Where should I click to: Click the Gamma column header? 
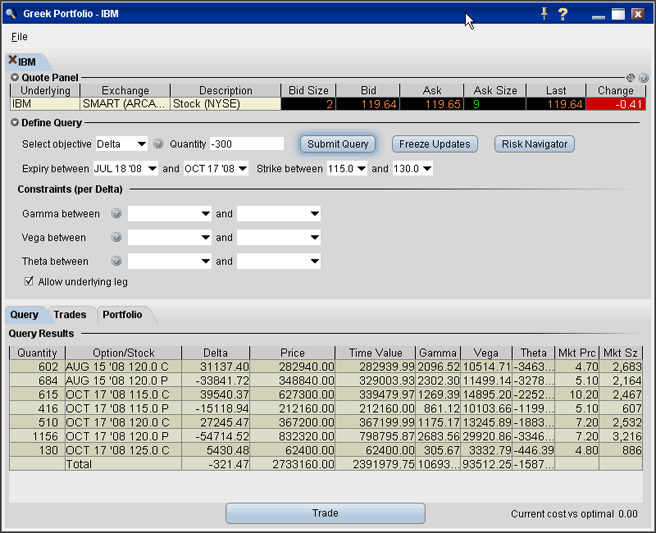click(x=438, y=353)
